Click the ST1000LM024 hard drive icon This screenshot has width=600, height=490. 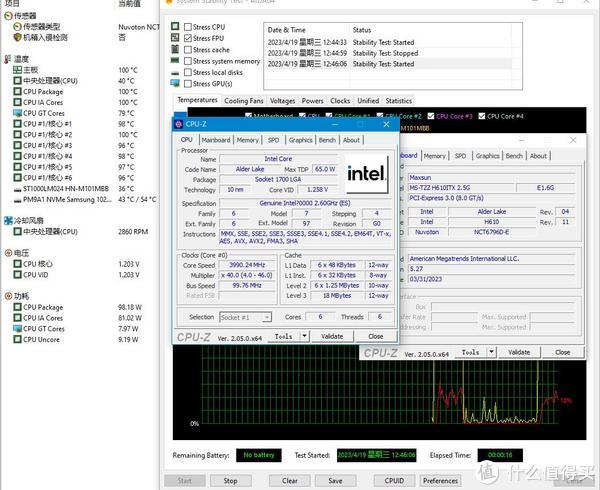(x=17, y=189)
